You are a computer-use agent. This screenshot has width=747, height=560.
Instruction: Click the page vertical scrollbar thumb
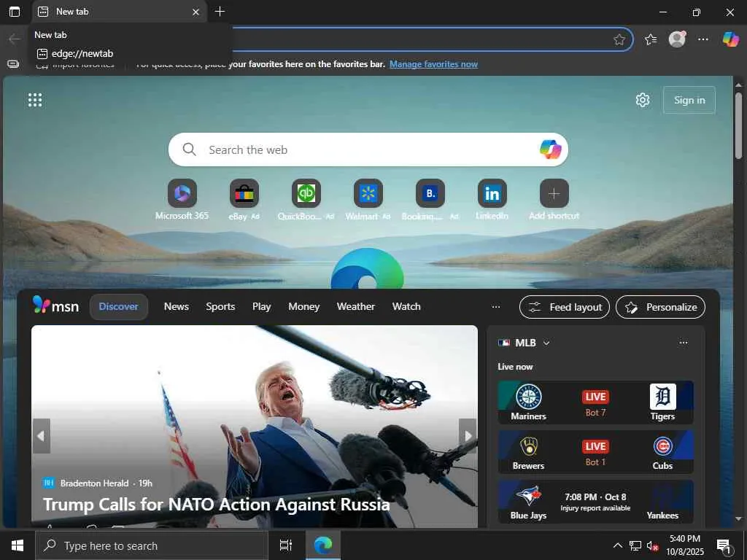(738, 125)
